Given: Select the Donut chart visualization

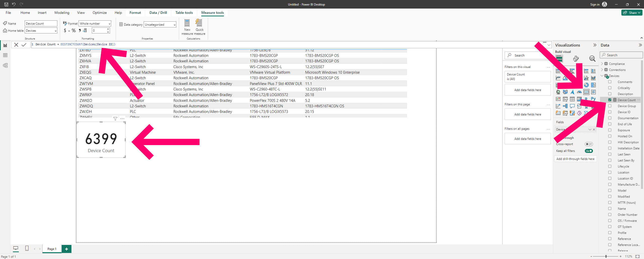Looking at the screenshot, I should [x=586, y=85].
